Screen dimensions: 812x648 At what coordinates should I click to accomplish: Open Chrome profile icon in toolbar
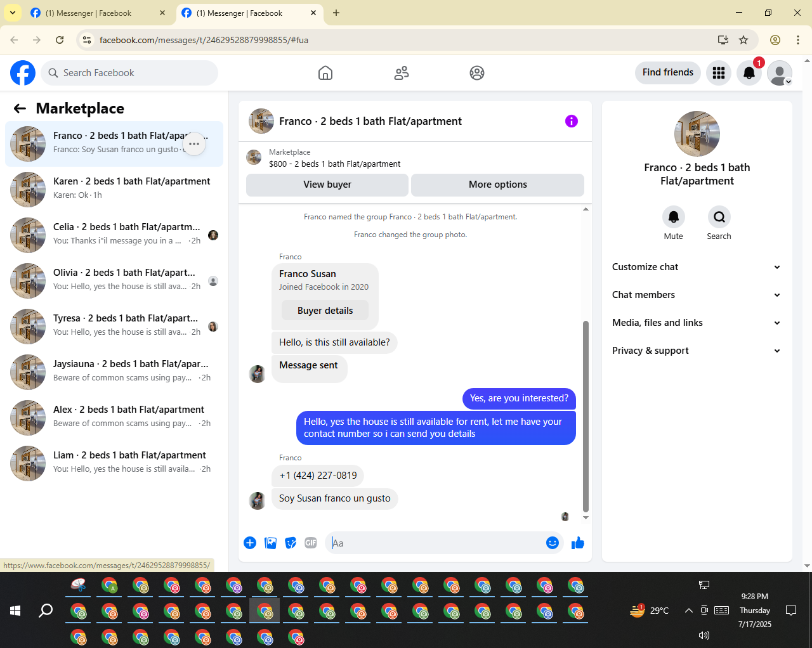click(x=775, y=40)
